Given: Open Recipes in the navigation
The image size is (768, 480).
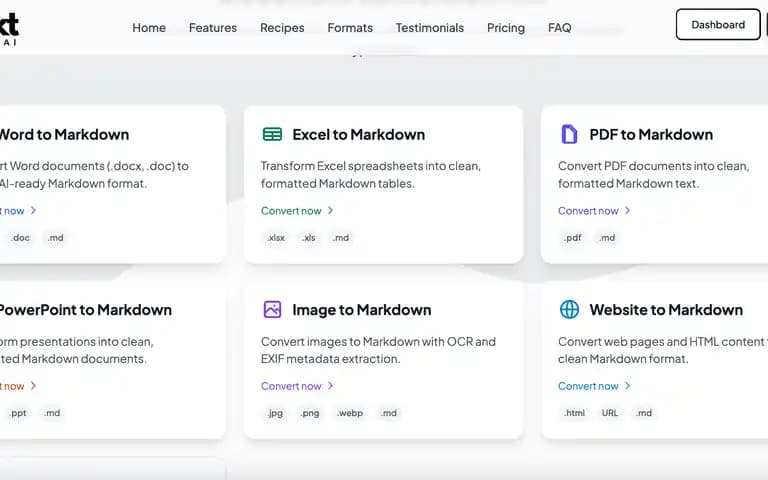Looking at the screenshot, I should point(282,28).
